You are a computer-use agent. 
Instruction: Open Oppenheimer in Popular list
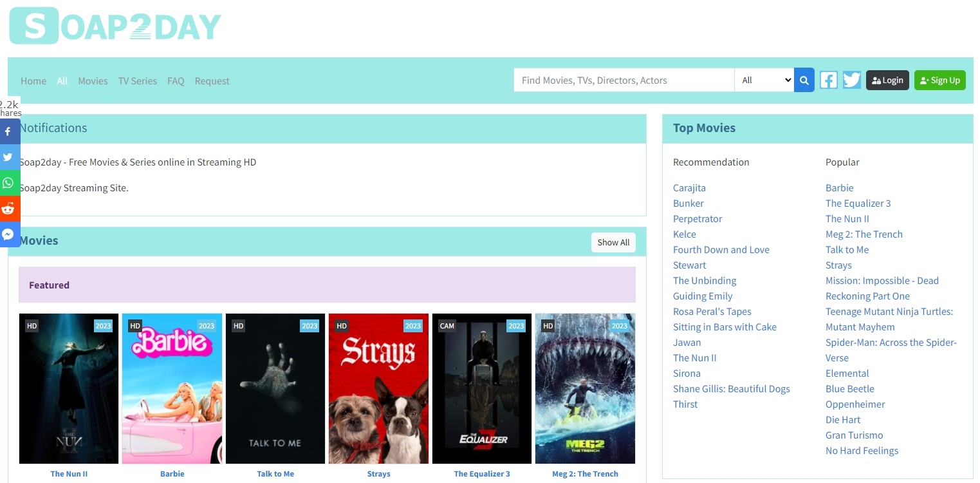[x=855, y=404]
